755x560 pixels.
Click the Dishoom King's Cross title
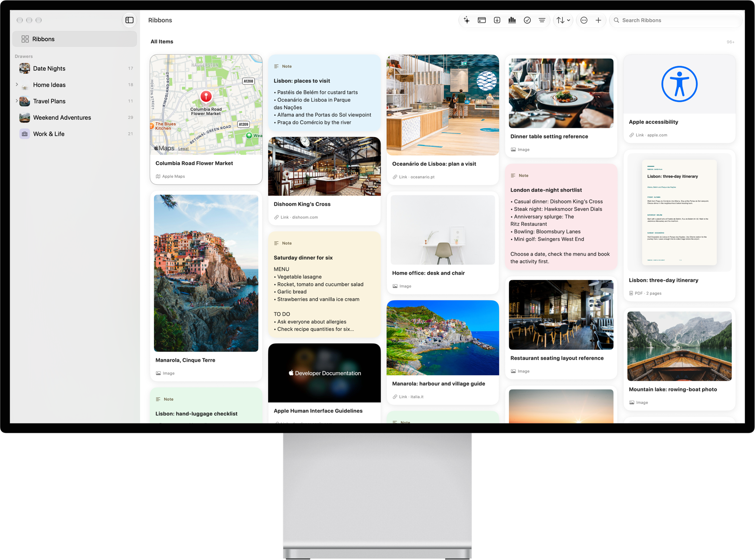click(x=302, y=204)
